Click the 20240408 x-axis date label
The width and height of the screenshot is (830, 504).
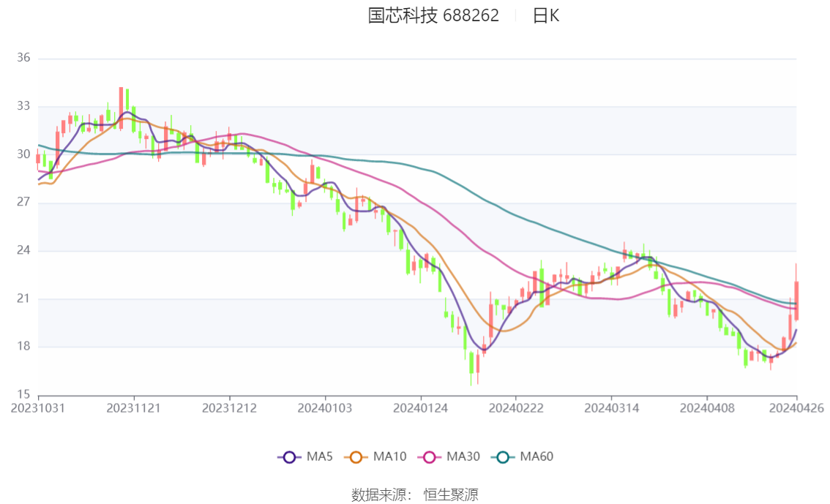coord(706,408)
